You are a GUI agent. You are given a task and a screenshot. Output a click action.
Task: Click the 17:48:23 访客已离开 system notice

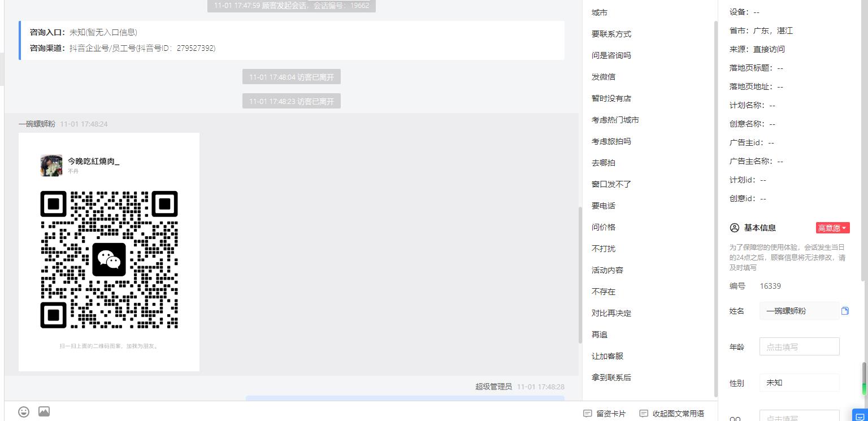(292, 101)
